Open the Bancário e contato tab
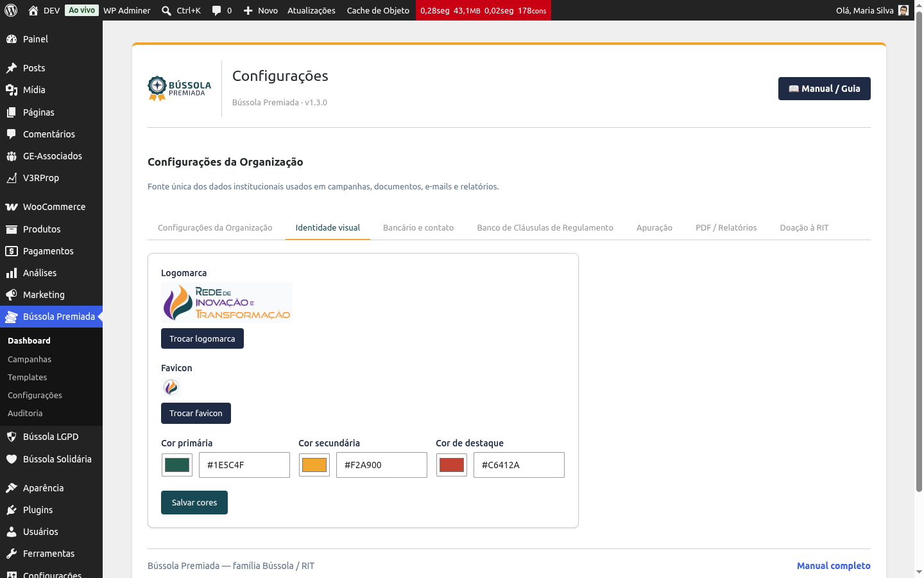924x578 pixels. [x=418, y=228]
